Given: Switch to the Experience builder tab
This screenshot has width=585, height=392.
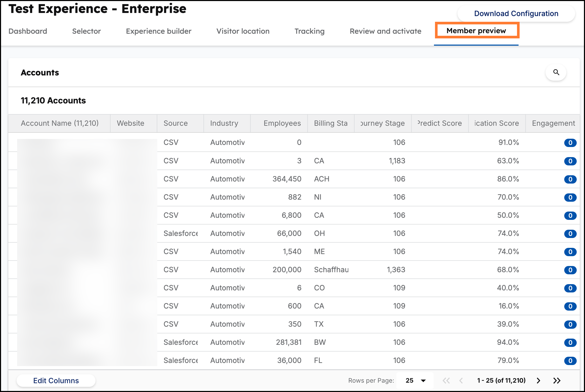Looking at the screenshot, I should pos(158,31).
